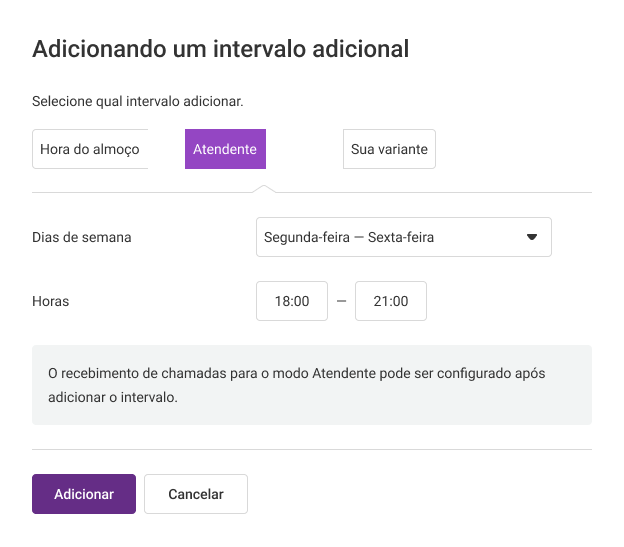The width and height of the screenshot is (624, 547).
Task: Click the word Segunda-feira in the dropdown
Action: point(306,237)
